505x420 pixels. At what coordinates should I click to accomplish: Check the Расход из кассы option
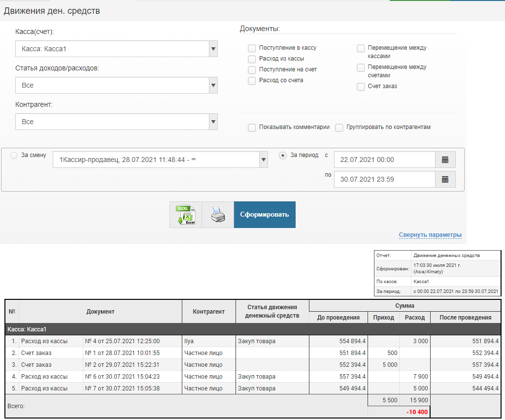pyautogui.click(x=252, y=59)
